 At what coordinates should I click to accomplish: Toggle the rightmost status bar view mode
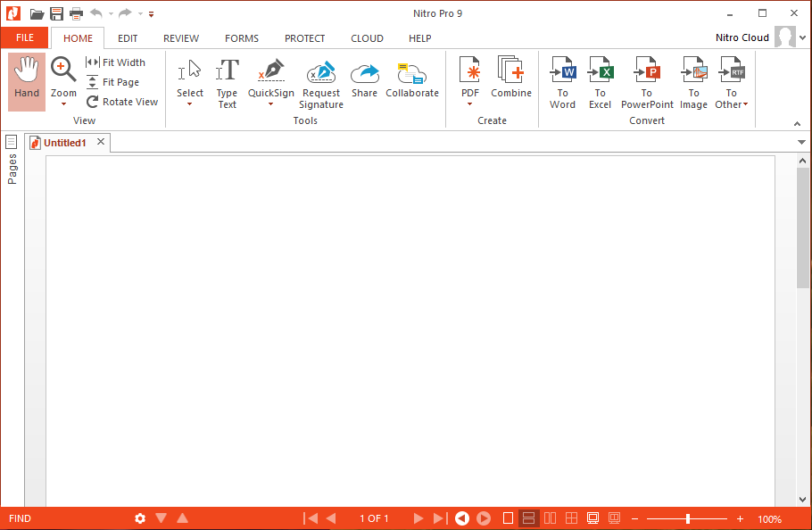pos(614,518)
